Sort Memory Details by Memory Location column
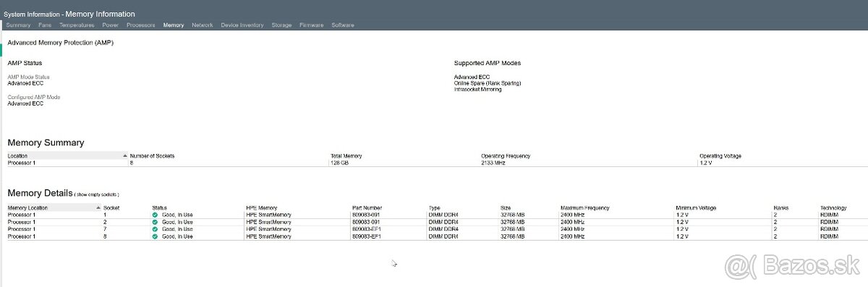 [x=54, y=207]
